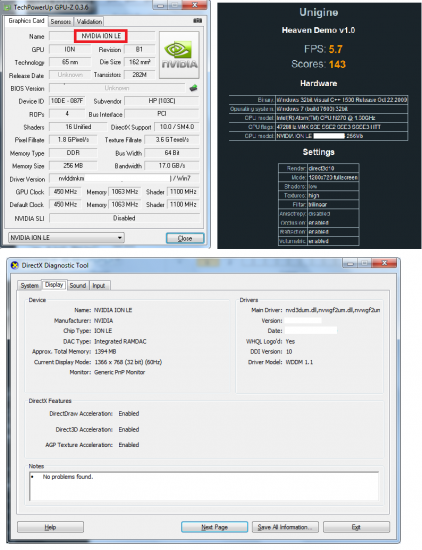Click the Pixel Fillrate value 1.8 GPixel/s
This screenshot has width=422, height=550.
73,140
